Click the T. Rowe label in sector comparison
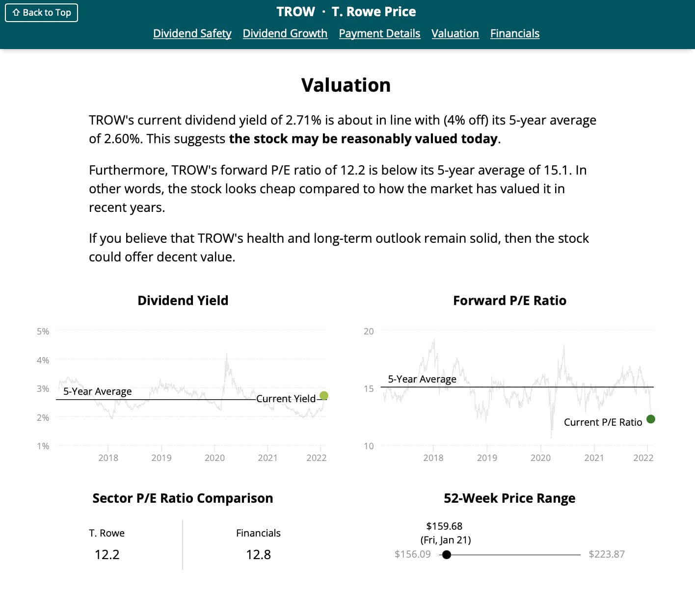Viewport: 695px width, 616px height. point(107,533)
